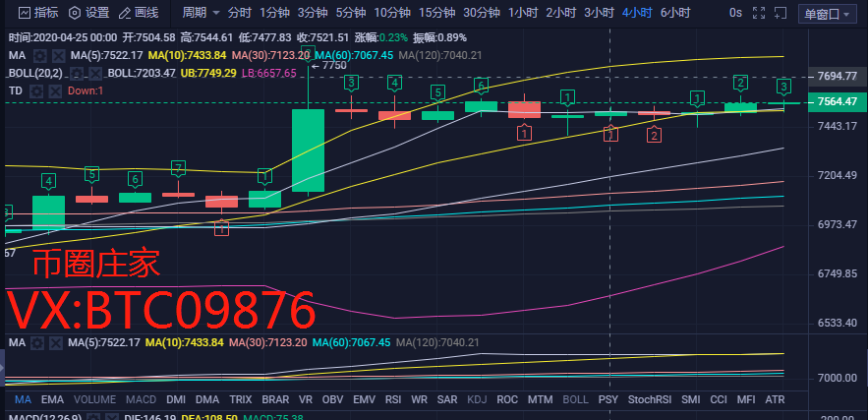
Task: Select 3小时 timeframe
Action: [599, 13]
